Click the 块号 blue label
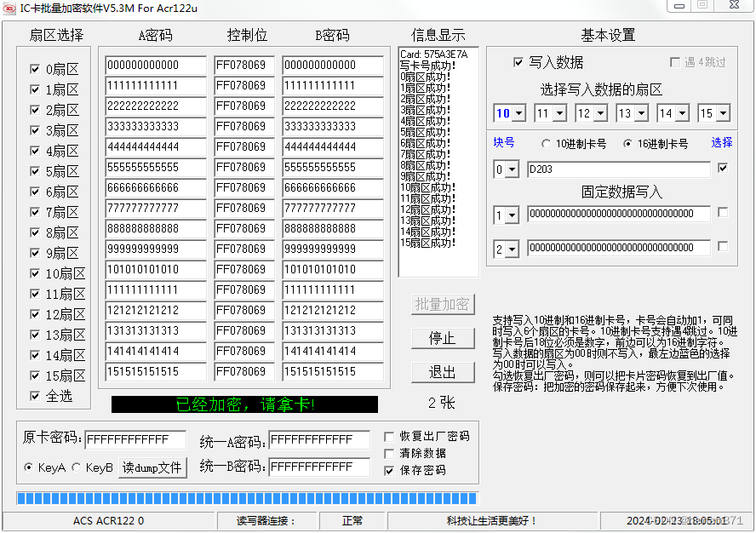This screenshot has height=533, width=756. [x=504, y=142]
